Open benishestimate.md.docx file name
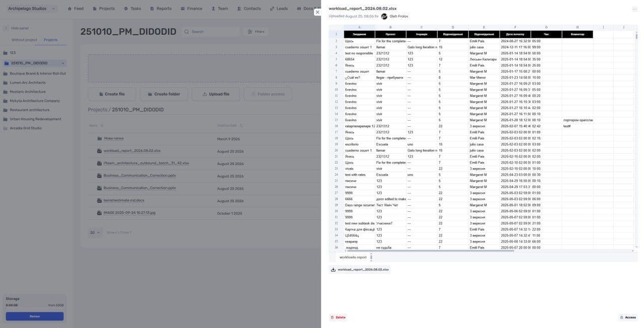 (x=124, y=200)
